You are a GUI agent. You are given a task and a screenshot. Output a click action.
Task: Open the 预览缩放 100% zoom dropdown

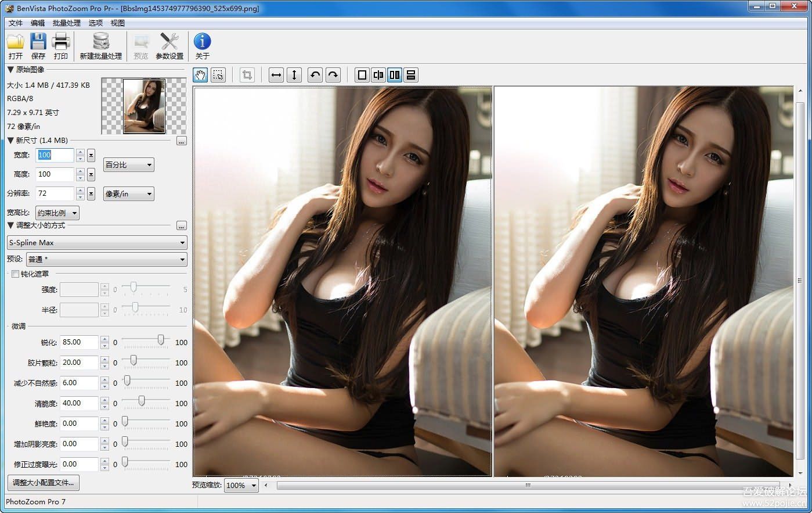tap(241, 486)
